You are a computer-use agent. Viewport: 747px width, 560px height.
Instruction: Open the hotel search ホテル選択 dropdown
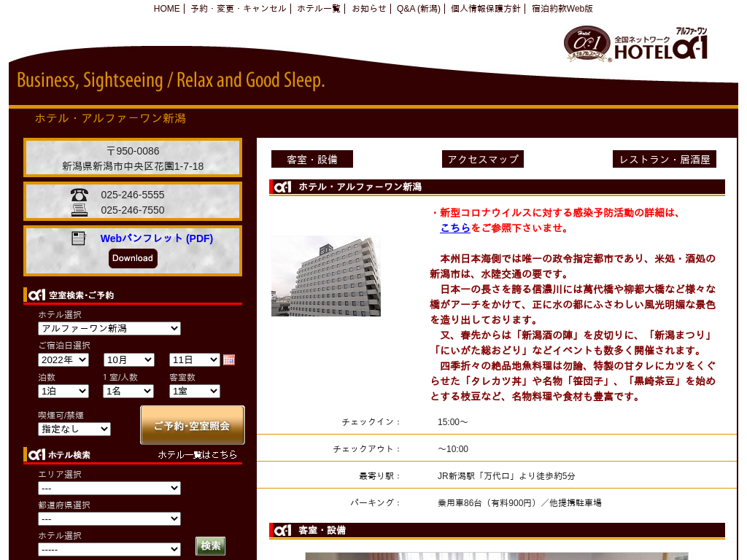(x=109, y=550)
